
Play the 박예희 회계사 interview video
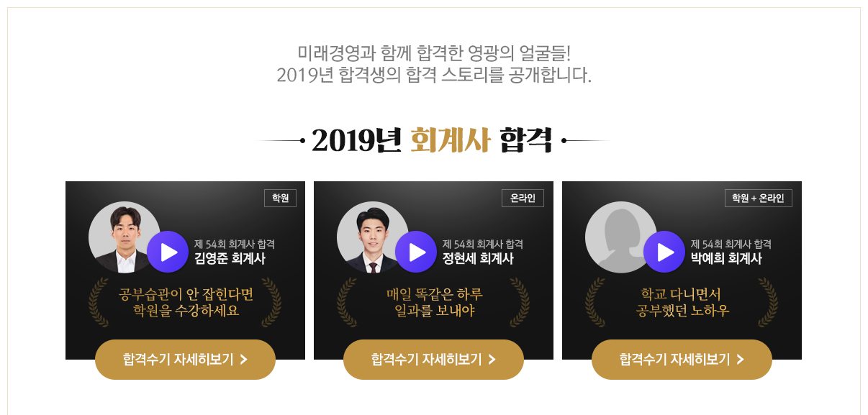(x=664, y=252)
